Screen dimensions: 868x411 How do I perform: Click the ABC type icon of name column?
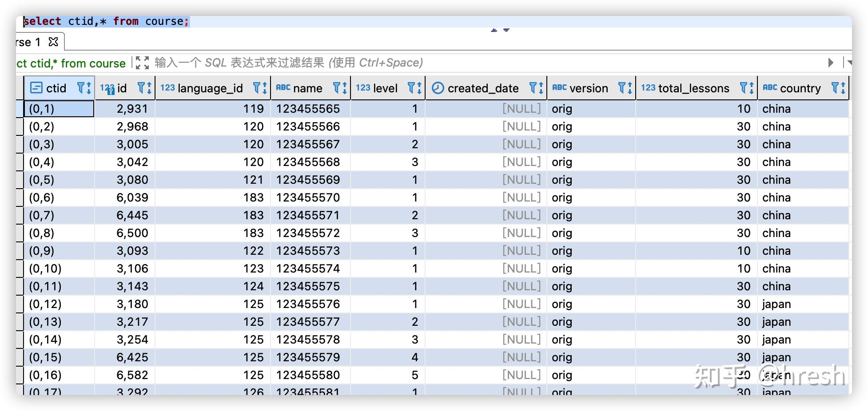(x=283, y=87)
